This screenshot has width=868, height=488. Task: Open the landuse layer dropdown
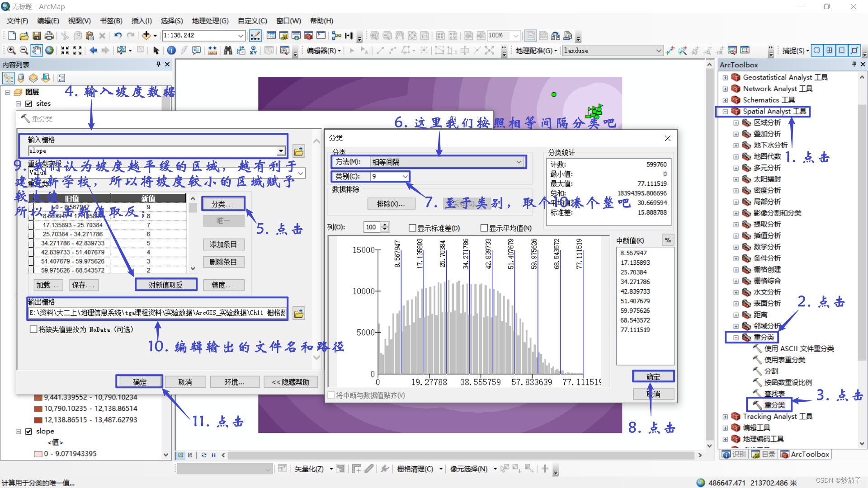click(x=658, y=50)
